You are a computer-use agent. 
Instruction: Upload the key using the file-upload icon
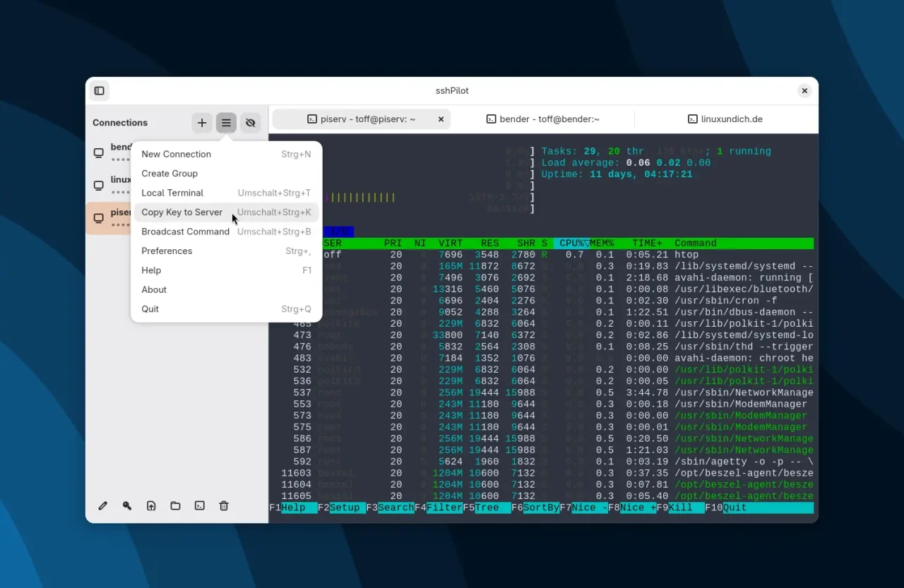point(151,505)
